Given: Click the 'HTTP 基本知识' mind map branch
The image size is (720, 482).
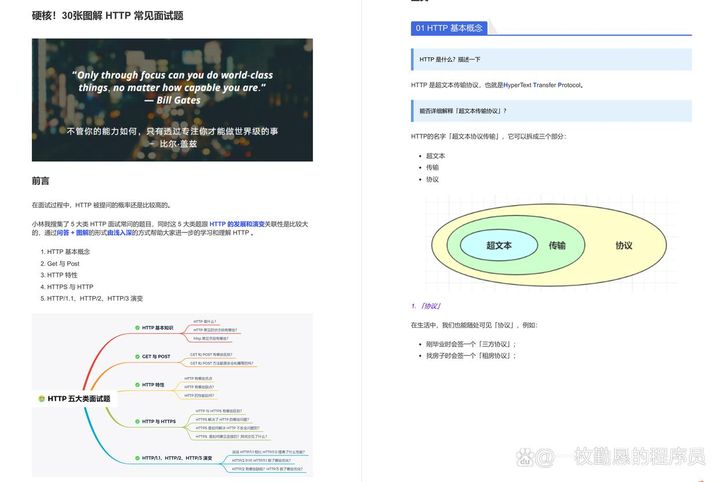Looking at the screenshot, I should click(157, 328).
